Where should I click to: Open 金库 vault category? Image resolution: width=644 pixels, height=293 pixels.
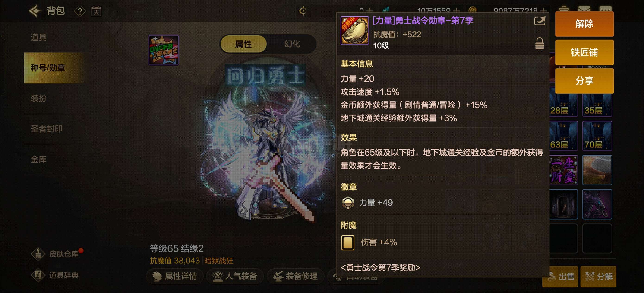tap(39, 159)
